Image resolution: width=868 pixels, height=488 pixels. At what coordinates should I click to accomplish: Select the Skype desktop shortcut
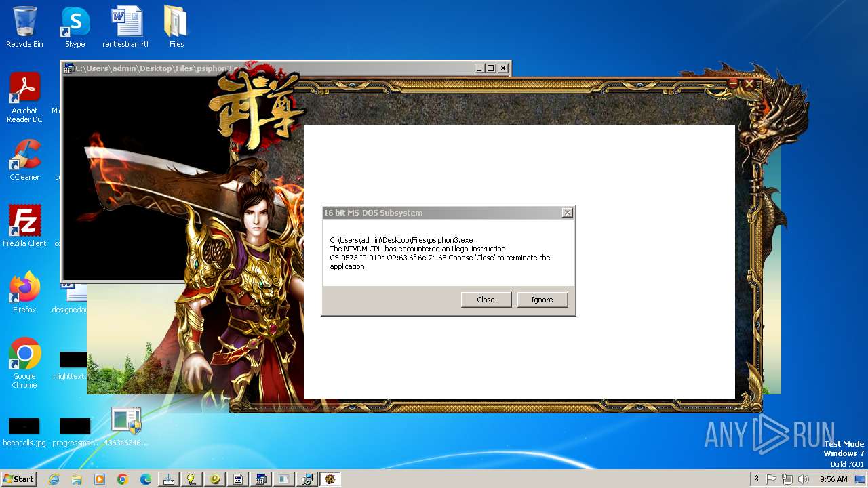click(75, 27)
